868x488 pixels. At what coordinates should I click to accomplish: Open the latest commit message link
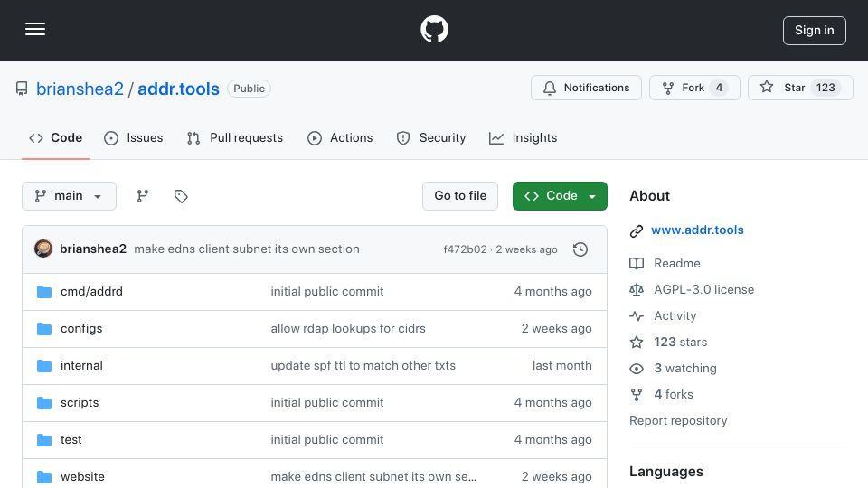tap(247, 249)
